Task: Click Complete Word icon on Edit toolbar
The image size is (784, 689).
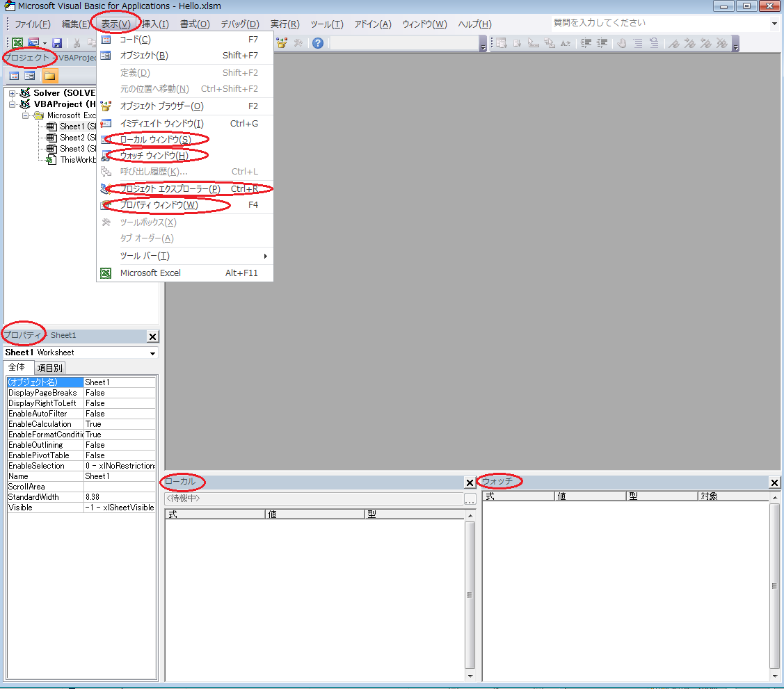Action: click(566, 43)
